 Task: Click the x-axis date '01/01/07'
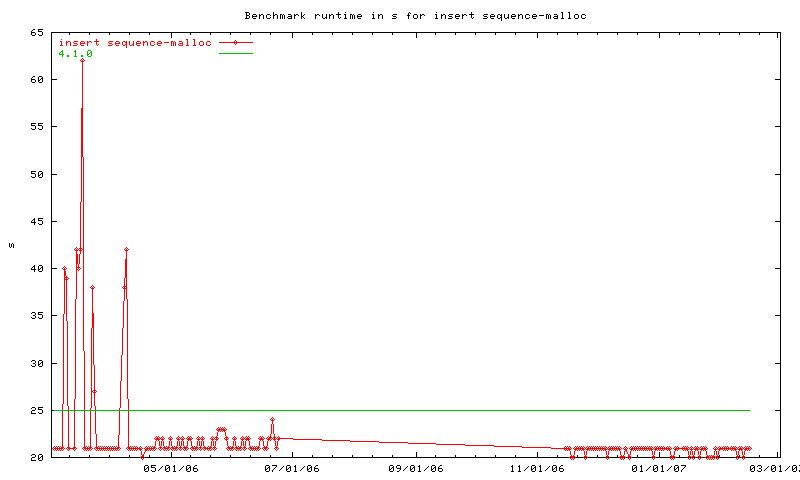659,468
